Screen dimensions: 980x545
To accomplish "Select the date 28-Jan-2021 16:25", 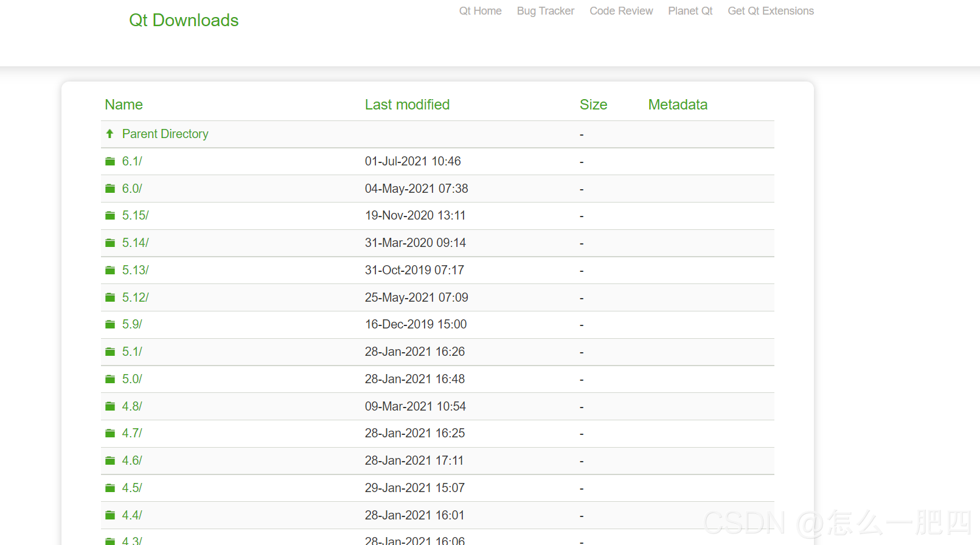I will coord(415,433).
